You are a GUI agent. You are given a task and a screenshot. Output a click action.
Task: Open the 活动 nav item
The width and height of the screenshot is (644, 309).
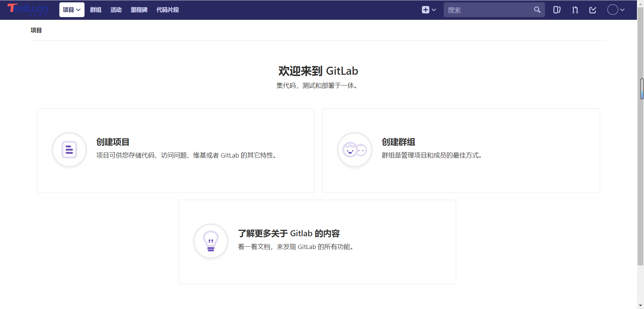116,10
